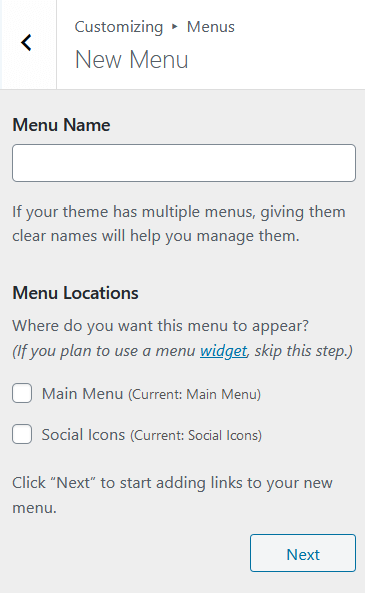Click the Menu Name text field
This screenshot has height=593, width=365.
pos(184,163)
